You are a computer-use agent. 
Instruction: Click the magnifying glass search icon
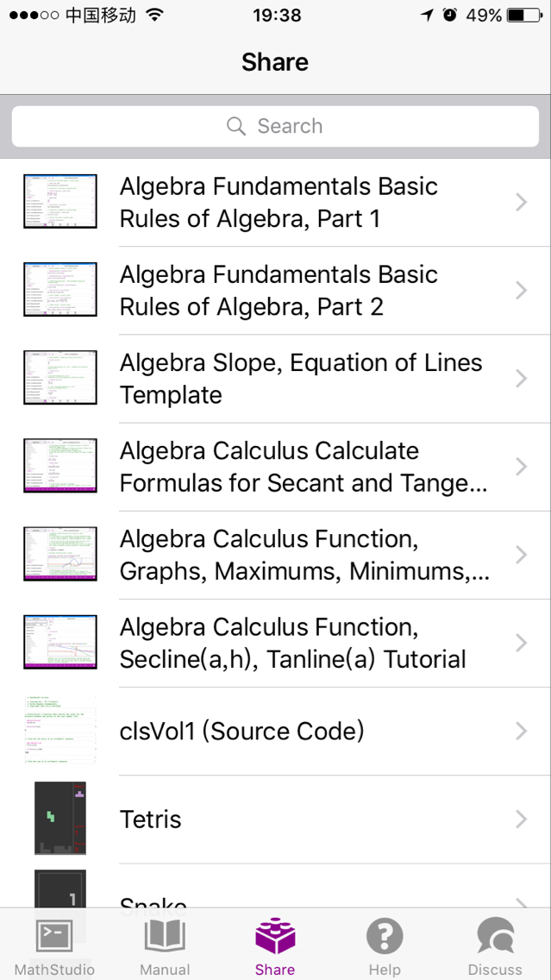[235, 126]
